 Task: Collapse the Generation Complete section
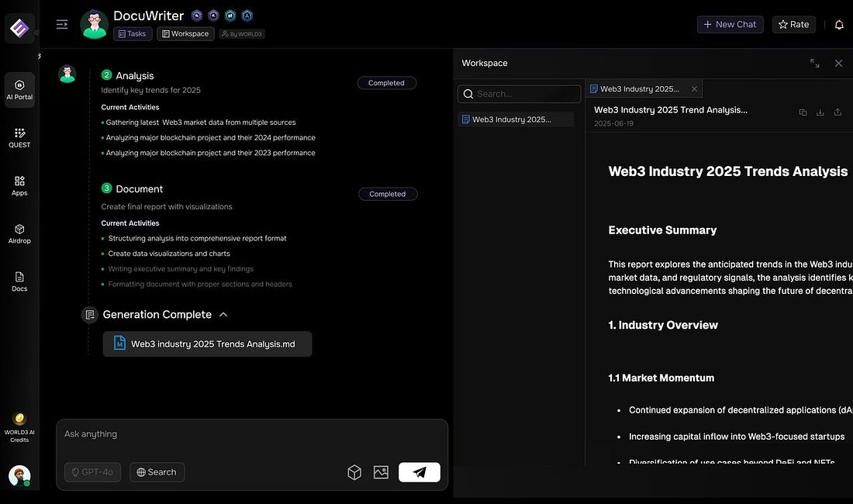pyautogui.click(x=223, y=315)
